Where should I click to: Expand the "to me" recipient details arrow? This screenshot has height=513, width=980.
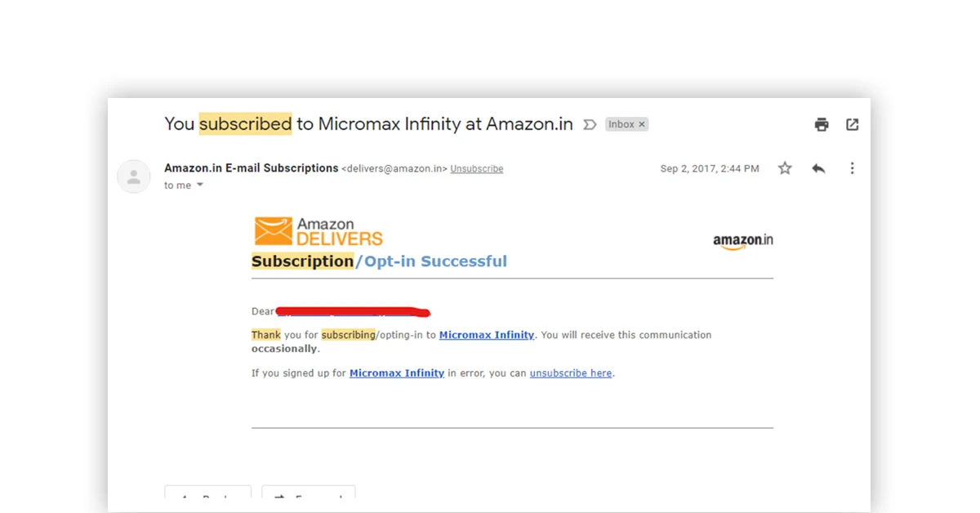coord(200,185)
